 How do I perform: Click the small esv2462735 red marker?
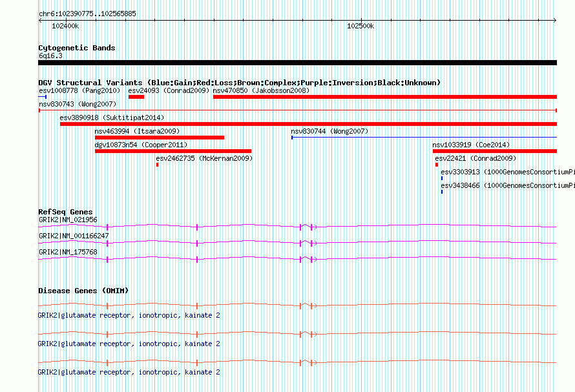pos(158,165)
